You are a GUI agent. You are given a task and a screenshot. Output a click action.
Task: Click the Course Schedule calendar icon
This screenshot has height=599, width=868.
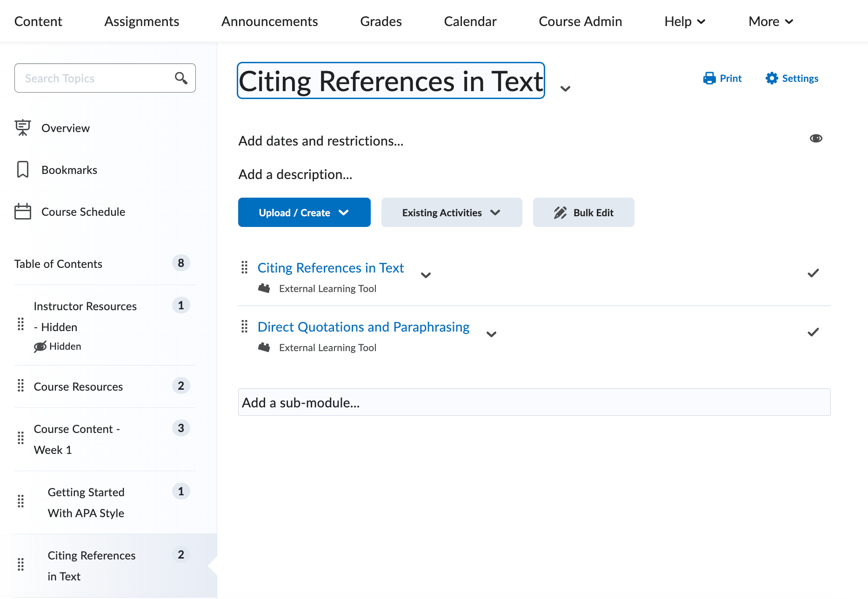(22, 212)
